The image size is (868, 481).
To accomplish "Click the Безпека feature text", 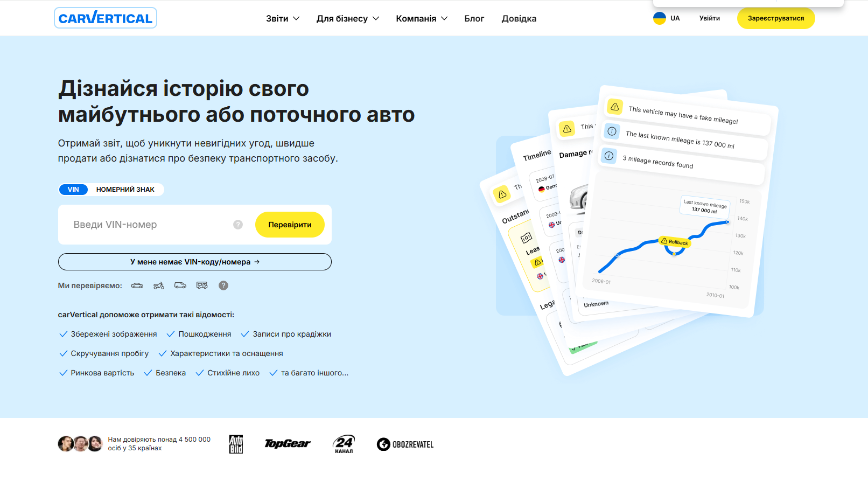I will pyautogui.click(x=171, y=373).
